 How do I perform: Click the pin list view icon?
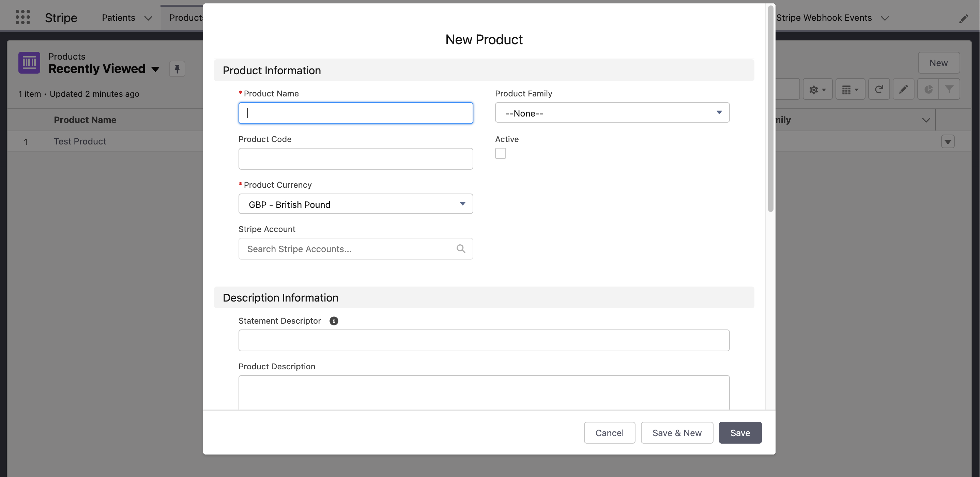click(x=177, y=69)
